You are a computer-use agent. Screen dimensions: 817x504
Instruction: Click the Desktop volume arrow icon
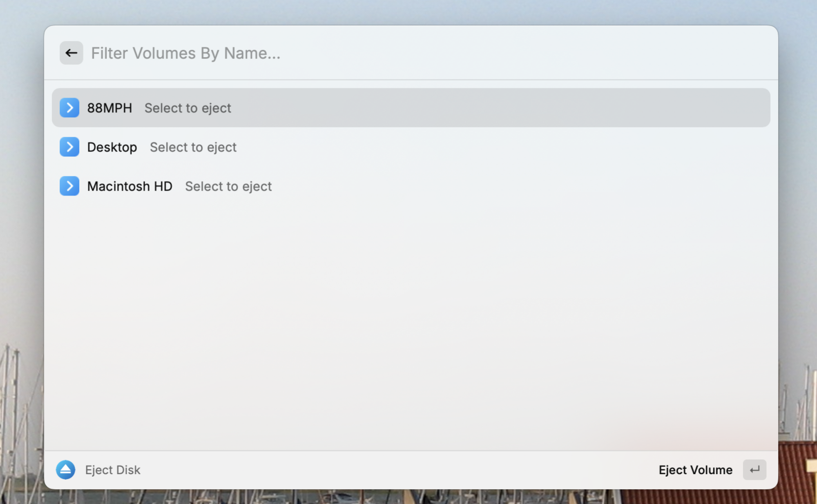[69, 146]
